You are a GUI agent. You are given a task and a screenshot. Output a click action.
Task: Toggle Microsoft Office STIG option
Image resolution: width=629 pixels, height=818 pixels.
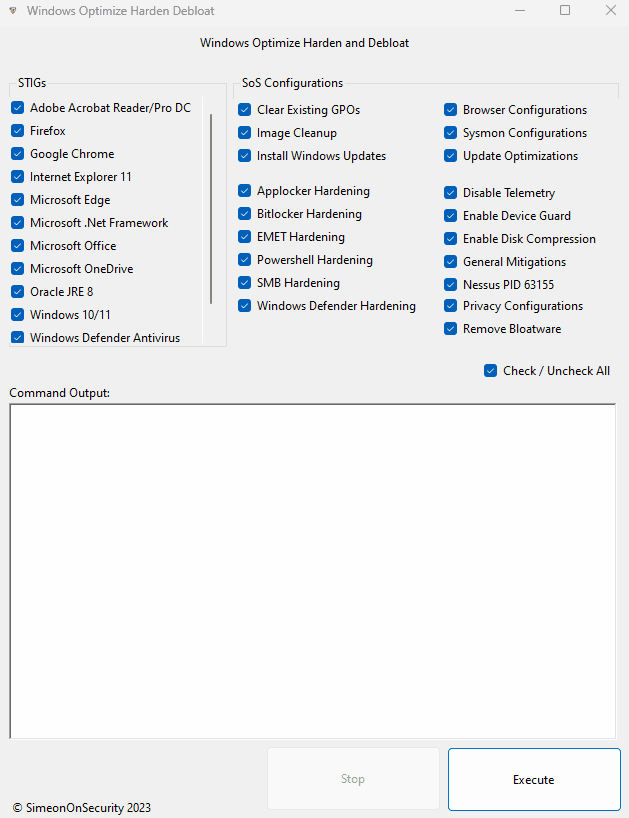(x=18, y=246)
